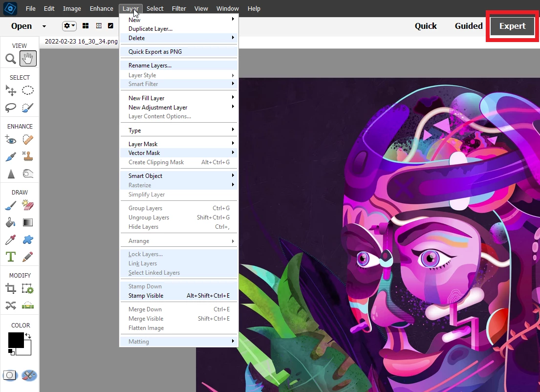This screenshot has height=392, width=540.
Task: Open the gear settings dropdown
Action: coord(69,26)
